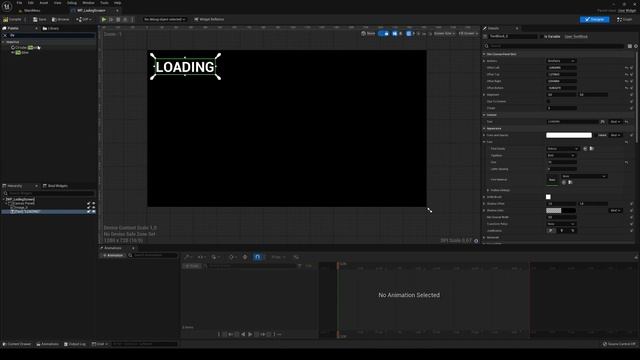Open the Font Family dropdown
640x360 pixels.
pos(562,149)
